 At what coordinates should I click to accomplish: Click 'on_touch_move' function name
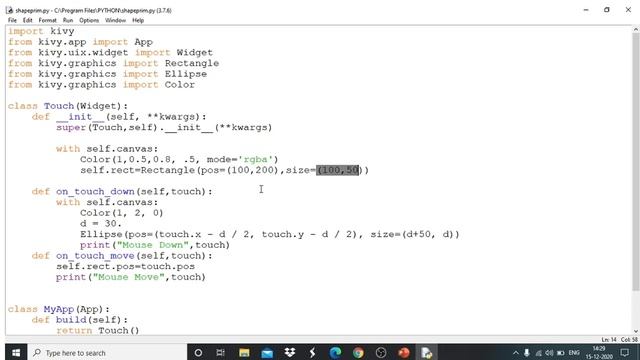95,256
